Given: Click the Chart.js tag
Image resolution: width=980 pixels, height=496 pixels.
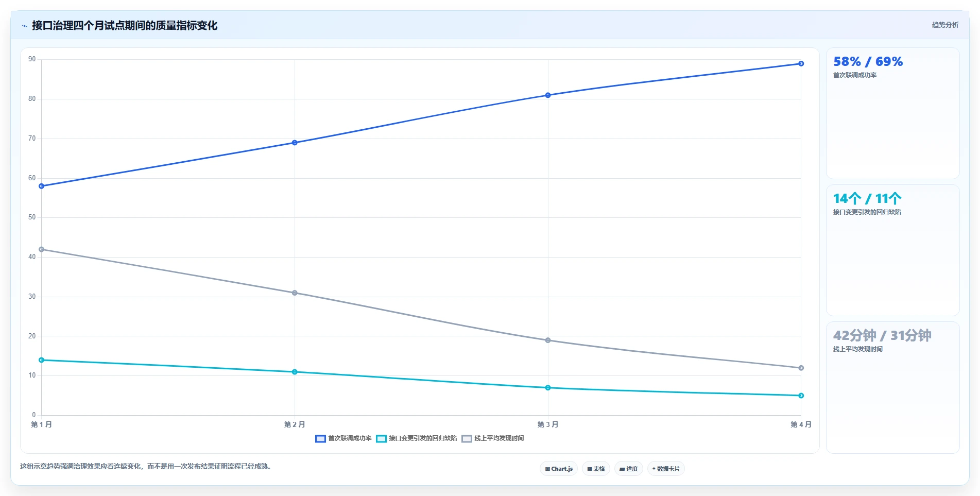Looking at the screenshot, I should pos(559,469).
